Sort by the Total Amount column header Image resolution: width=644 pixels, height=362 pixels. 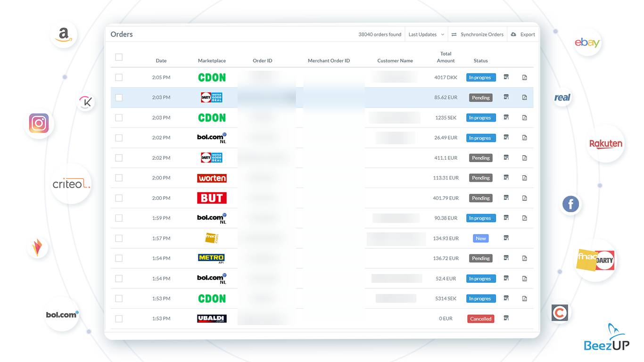click(x=446, y=57)
